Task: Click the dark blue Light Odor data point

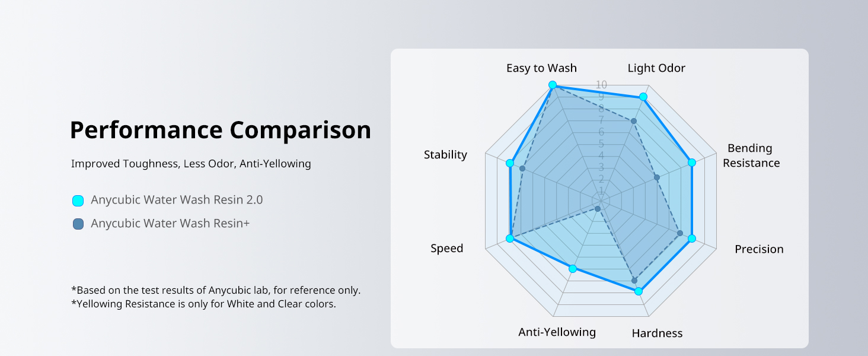Action: (633, 121)
